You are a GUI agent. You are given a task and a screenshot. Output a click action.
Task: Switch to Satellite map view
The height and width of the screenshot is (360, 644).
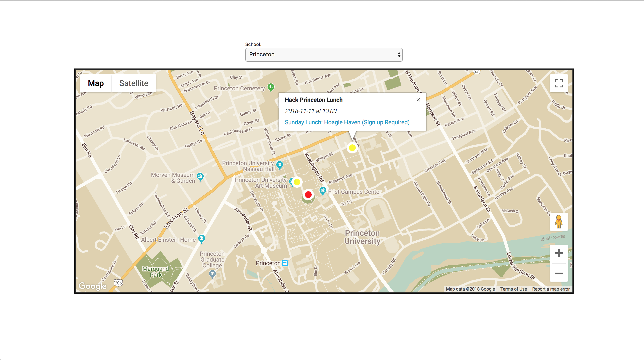click(x=133, y=83)
